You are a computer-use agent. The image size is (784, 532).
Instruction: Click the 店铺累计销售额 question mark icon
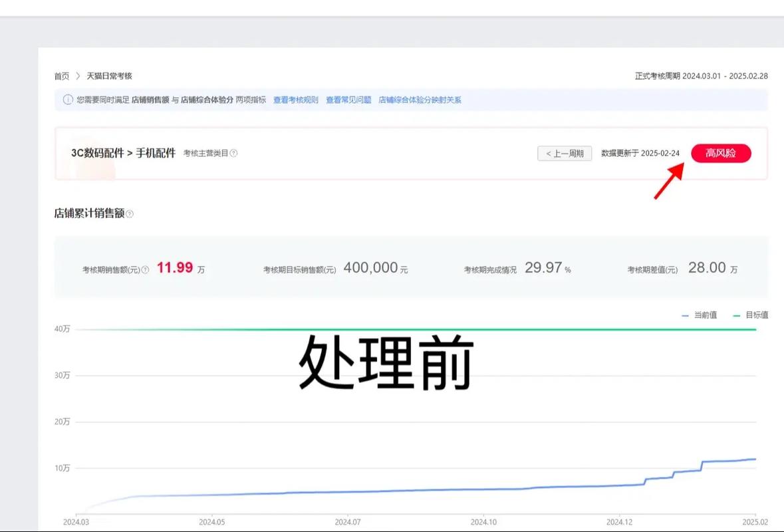pos(130,213)
